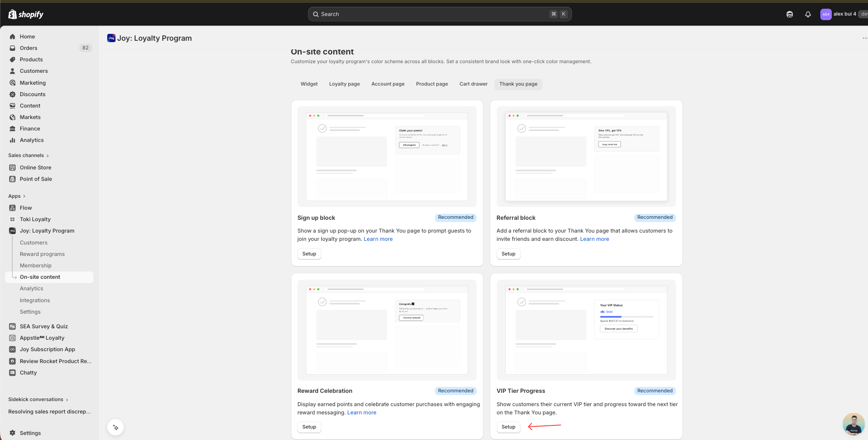Select On-site content submenu item
Image resolution: width=868 pixels, height=440 pixels.
pos(49,277)
